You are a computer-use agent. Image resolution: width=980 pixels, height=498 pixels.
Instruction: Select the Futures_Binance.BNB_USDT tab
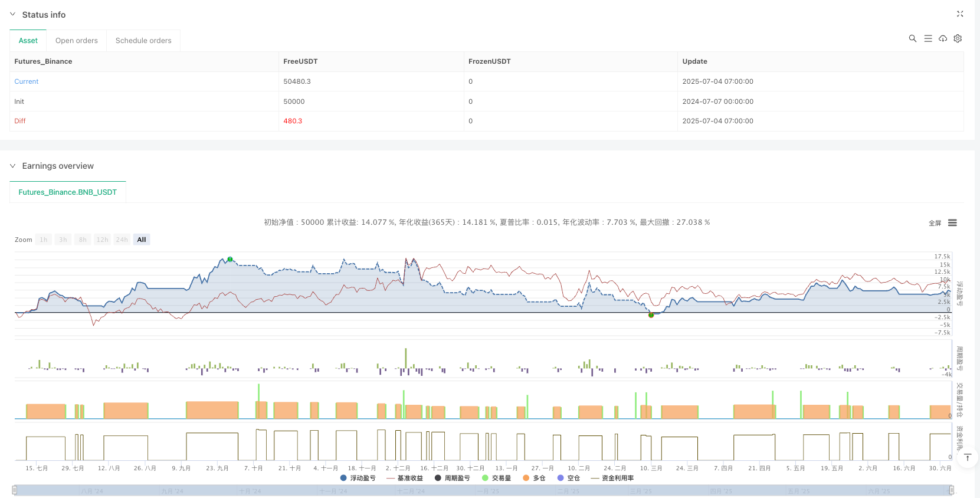coord(68,192)
